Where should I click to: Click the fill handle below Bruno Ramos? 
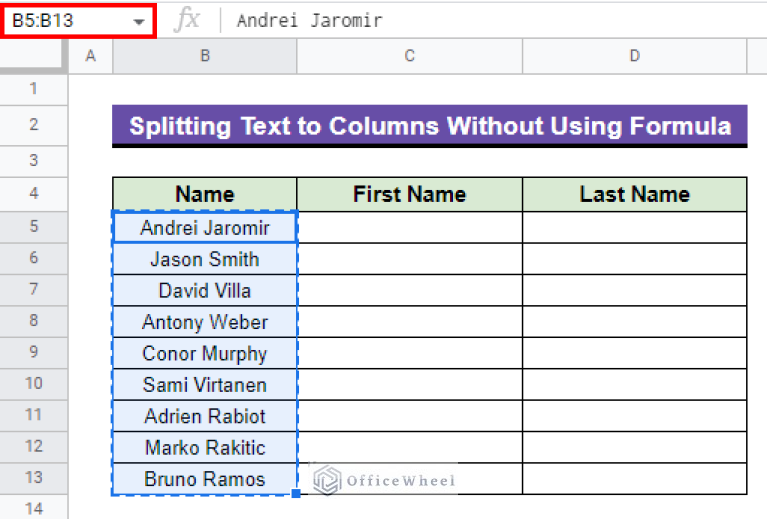[x=297, y=493]
